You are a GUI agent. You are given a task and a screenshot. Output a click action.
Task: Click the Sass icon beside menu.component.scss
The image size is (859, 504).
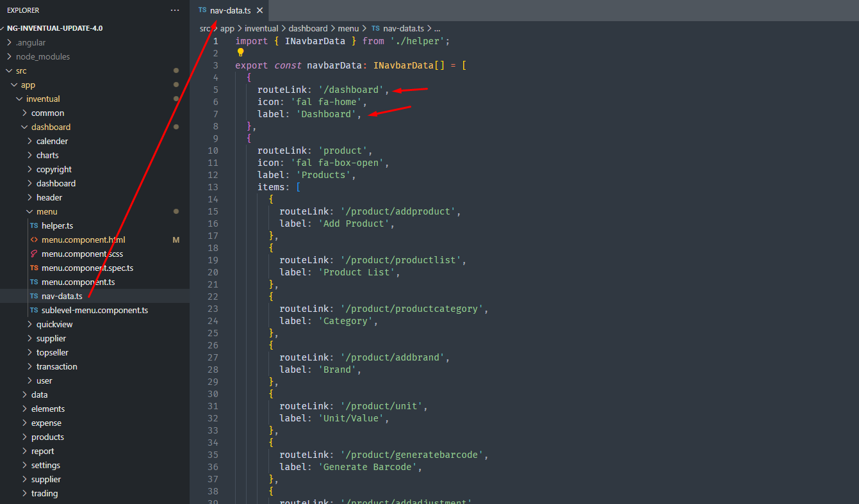click(34, 254)
